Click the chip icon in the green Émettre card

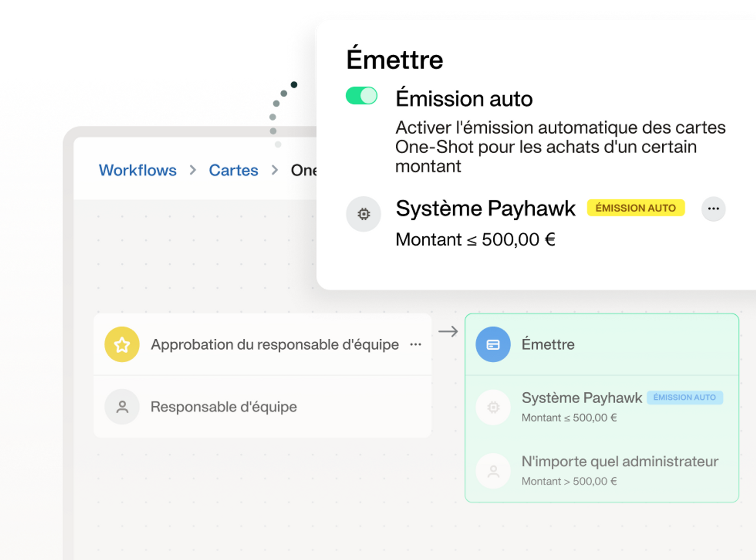pos(493,407)
